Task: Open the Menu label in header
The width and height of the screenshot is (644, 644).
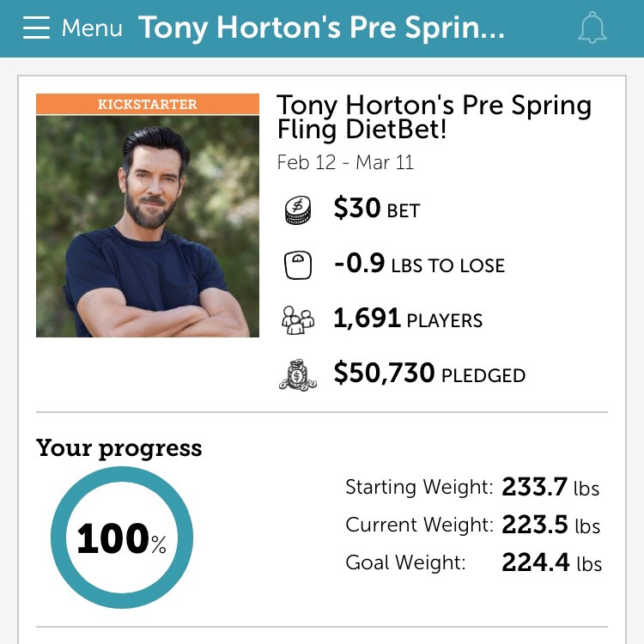Action: [92, 28]
